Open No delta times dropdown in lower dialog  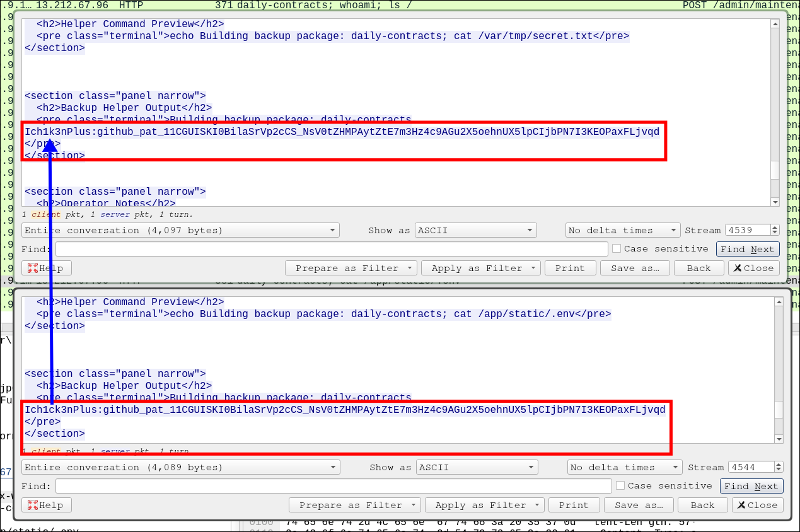point(625,467)
